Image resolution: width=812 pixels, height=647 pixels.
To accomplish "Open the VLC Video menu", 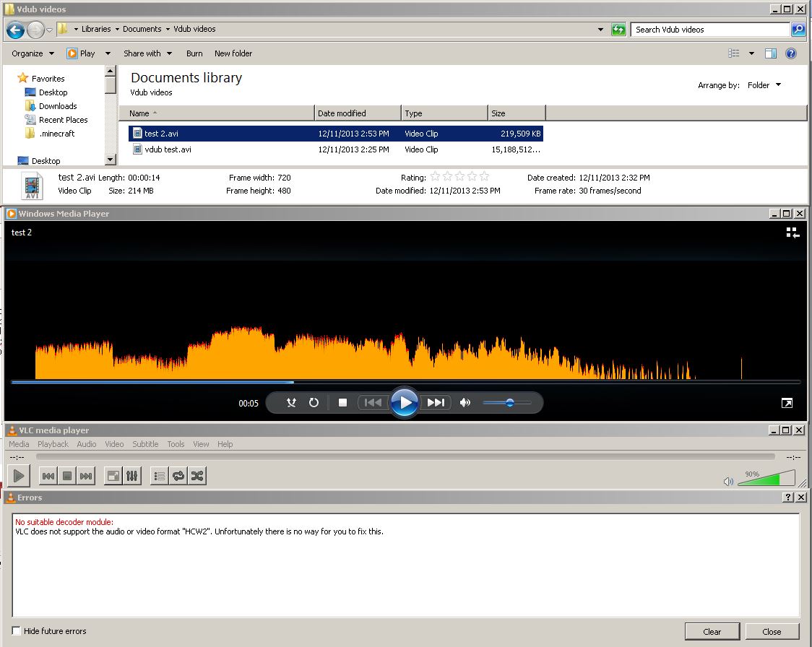I will (114, 444).
